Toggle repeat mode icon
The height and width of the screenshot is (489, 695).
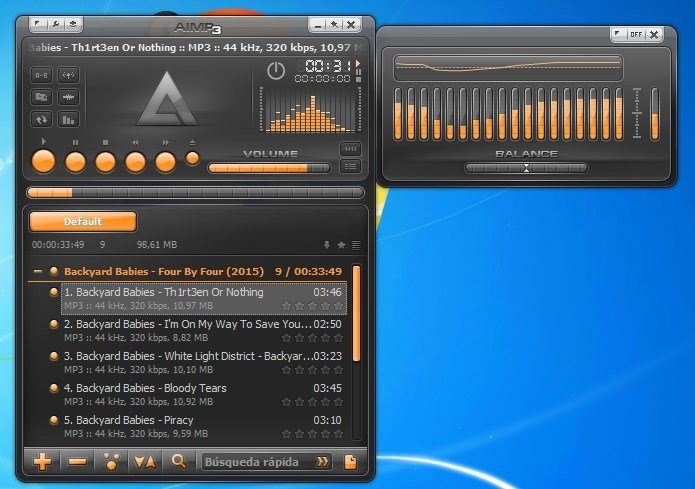point(42,119)
